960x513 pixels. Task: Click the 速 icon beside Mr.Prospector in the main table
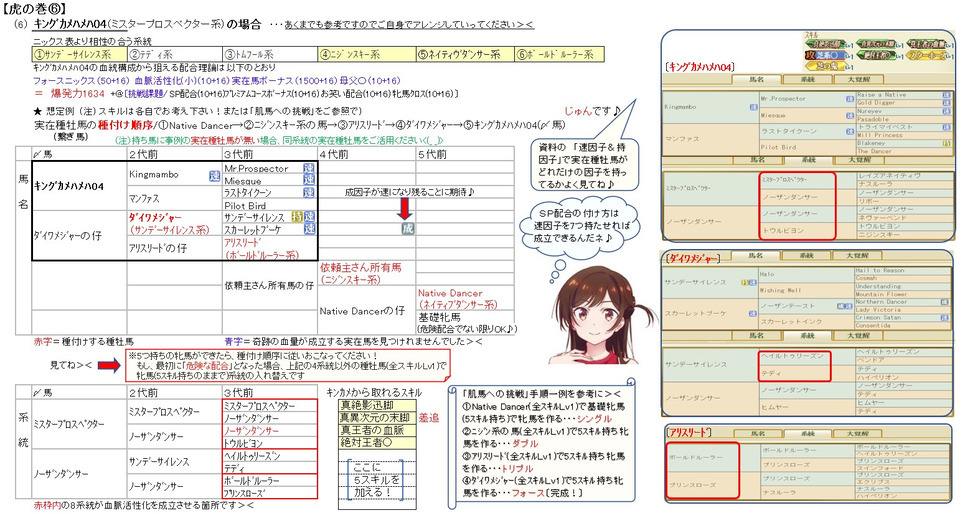[x=309, y=168]
